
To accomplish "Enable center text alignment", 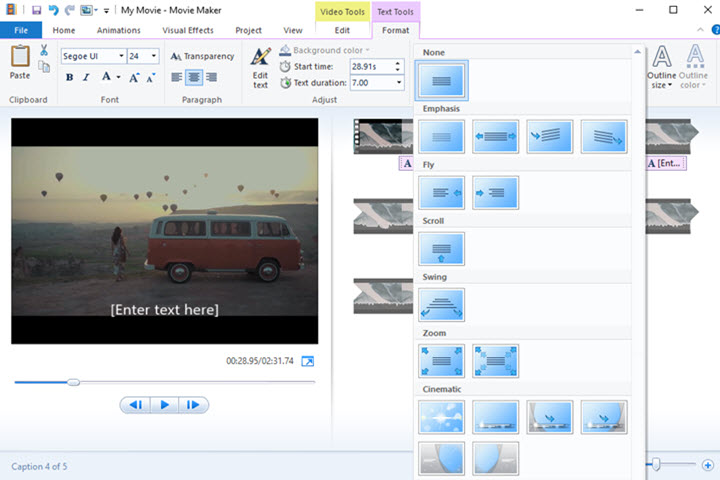I will (x=194, y=77).
